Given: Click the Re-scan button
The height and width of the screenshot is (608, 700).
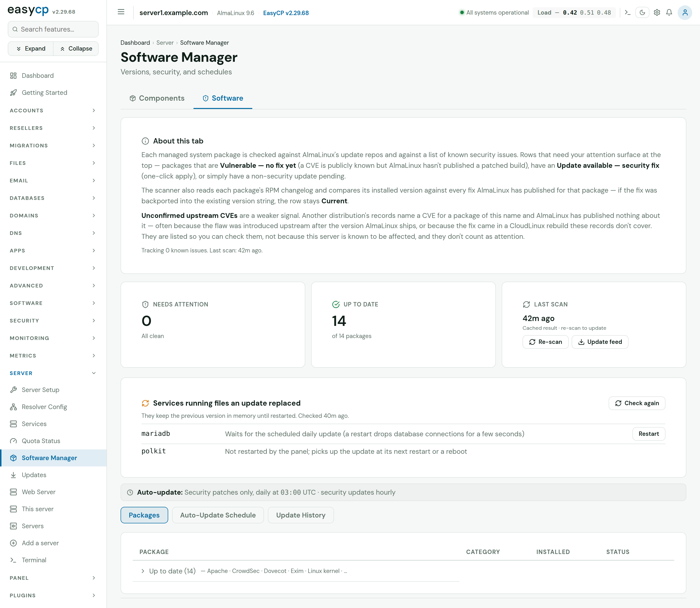Looking at the screenshot, I should click(545, 342).
